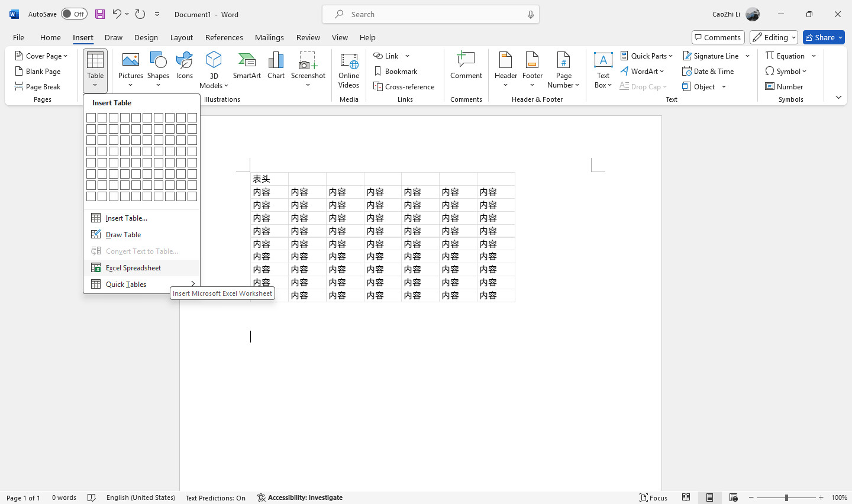Open the Shapes gallery
Viewport: 852px width, 504px height.
[x=158, y=70]
